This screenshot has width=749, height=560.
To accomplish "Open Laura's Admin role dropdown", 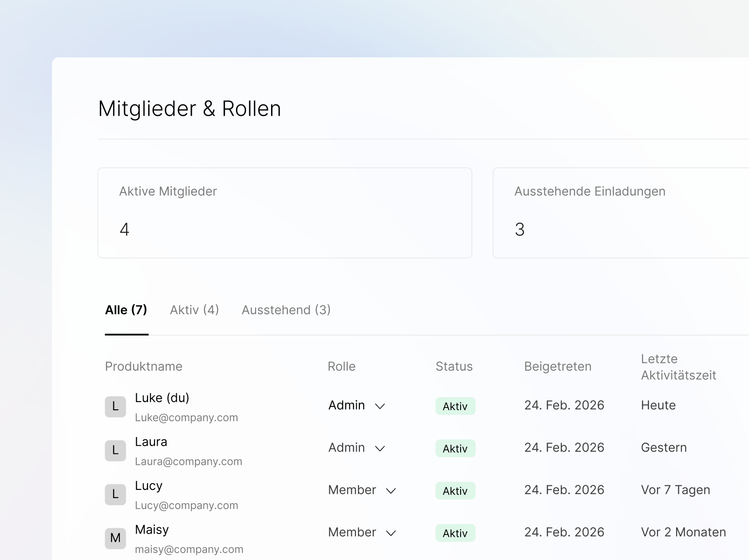I will 357,448.
